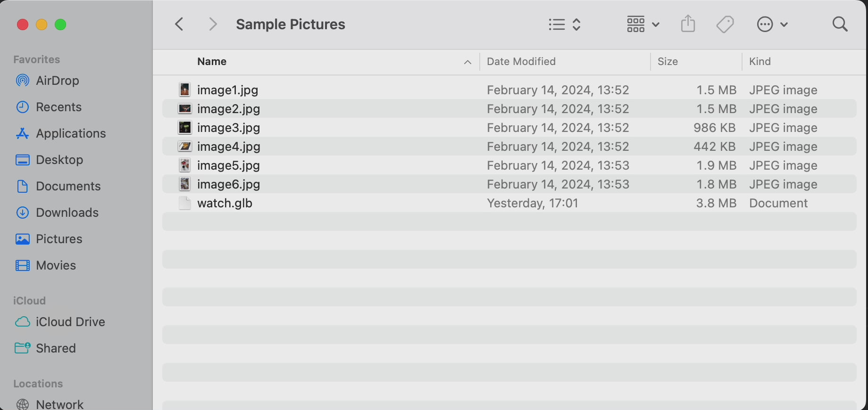Open the Search magnifier icon

840,24
